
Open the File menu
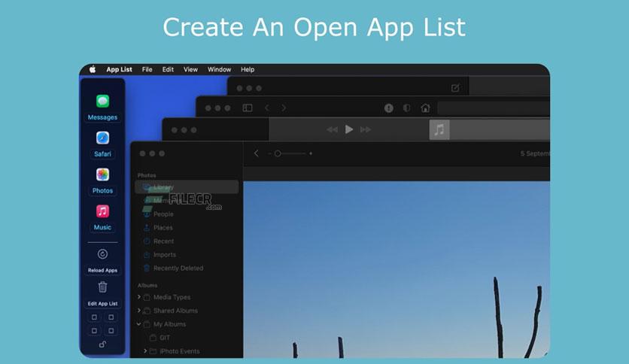tap(147, 69)
